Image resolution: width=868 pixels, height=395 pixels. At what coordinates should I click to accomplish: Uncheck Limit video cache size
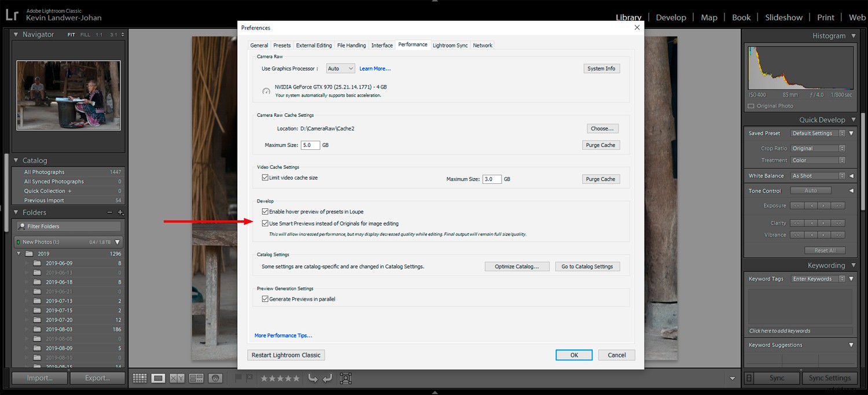[x=265, y=178]
